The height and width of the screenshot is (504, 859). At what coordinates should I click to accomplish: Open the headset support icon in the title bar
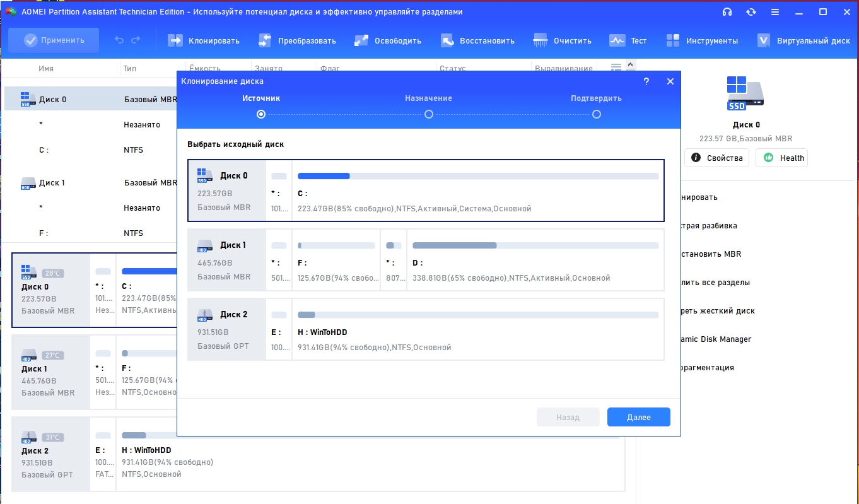(727, 12)
